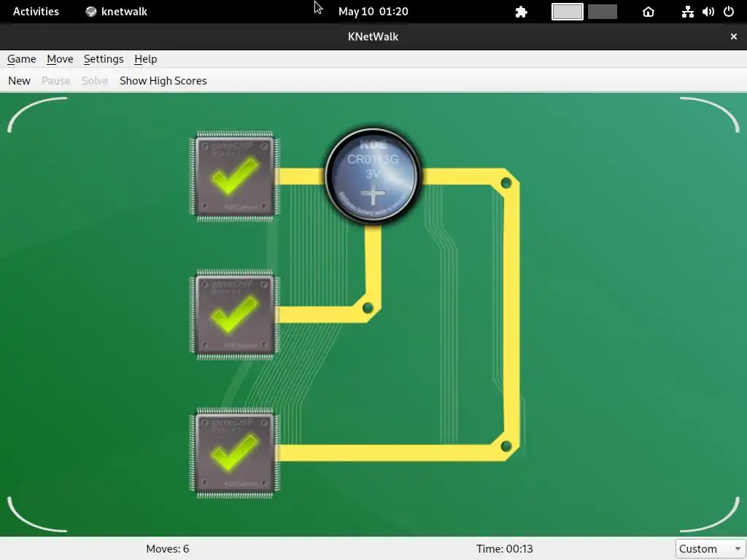Click the middle gameCHIP terminal tile
Image resolution: width=747 pixels, height=560 pixels.
click(x=235, y=314)
